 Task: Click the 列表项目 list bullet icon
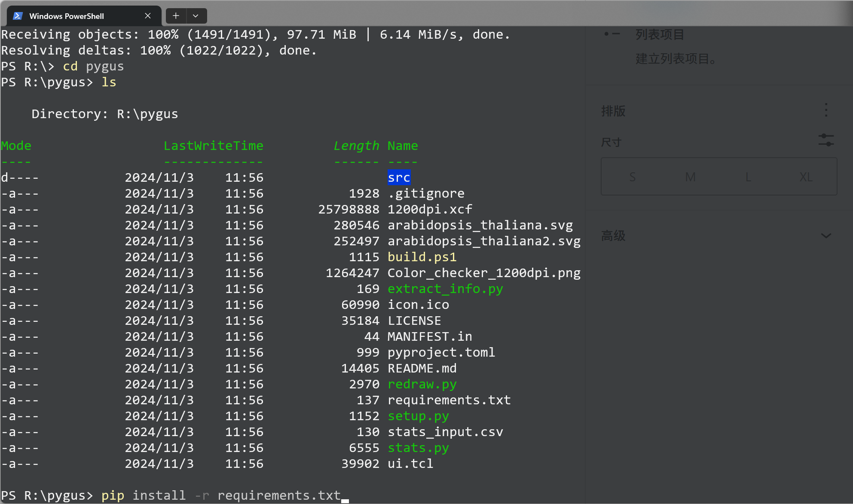612,34
